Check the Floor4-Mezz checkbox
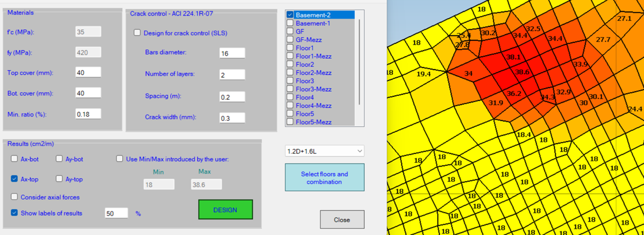Screen dimensions: 644x235 click(x=290, y=106)
